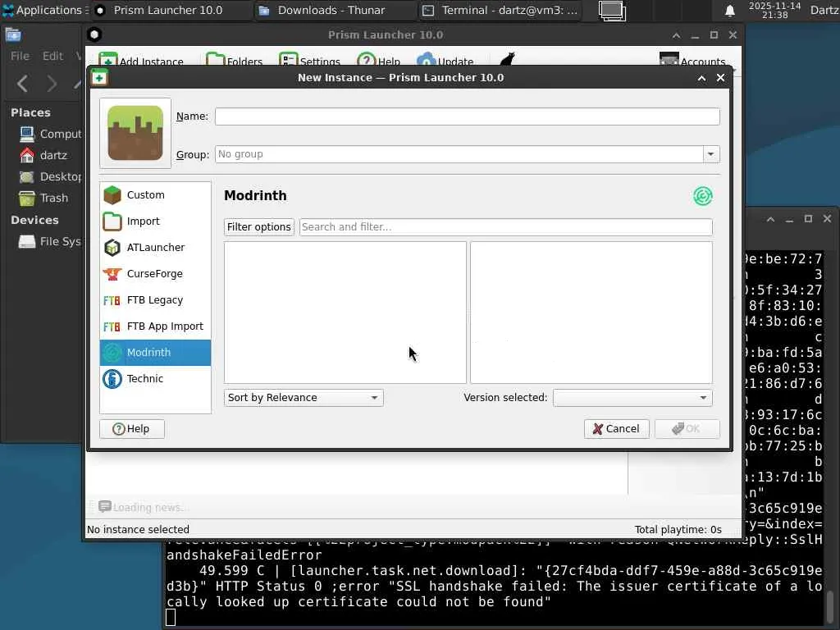840x630 pixels.
Task: Choose the CurseForge source
Action: click(x=155, y=274)
